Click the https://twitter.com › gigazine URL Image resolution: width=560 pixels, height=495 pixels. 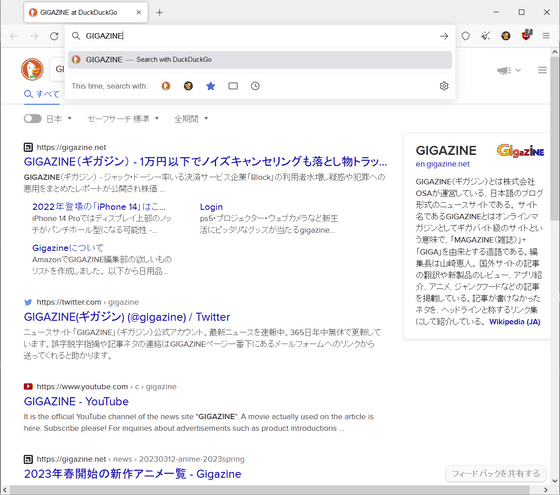point(88,302)
